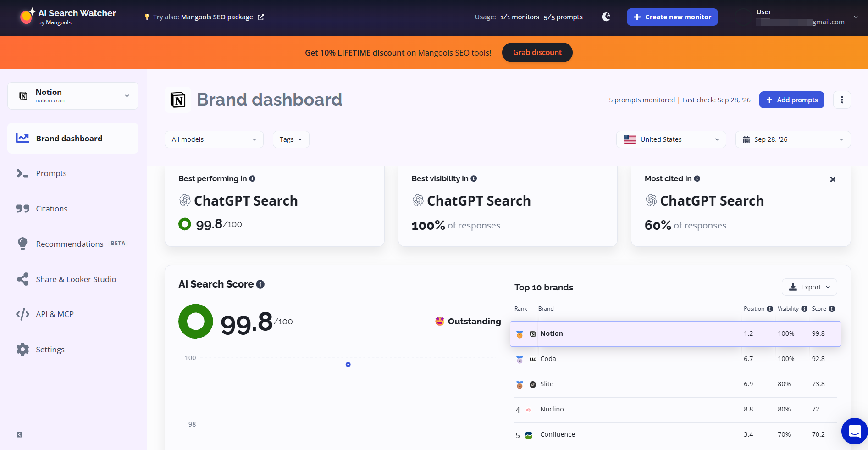Click info icon next to Best visibility in
Screen dimensions: 868x450
coord(474,178)
